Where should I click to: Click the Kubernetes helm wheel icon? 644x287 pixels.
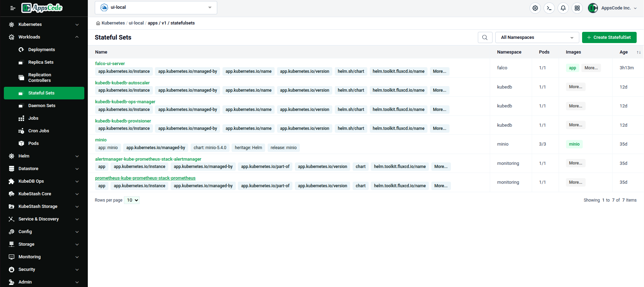coord(12,24)
